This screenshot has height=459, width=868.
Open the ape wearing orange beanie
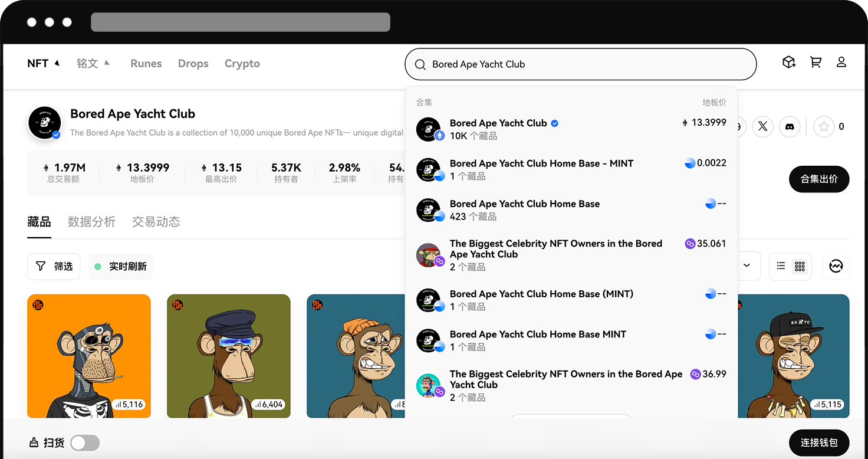[x=356, y=356]
